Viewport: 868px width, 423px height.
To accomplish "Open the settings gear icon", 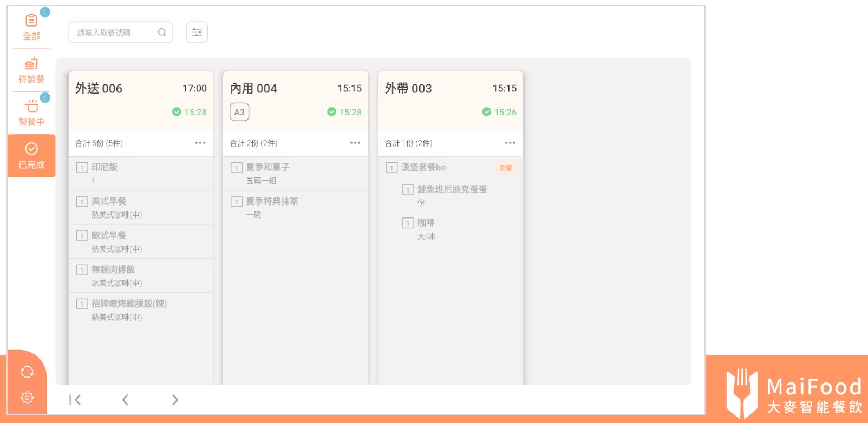I will coord(27,398).
